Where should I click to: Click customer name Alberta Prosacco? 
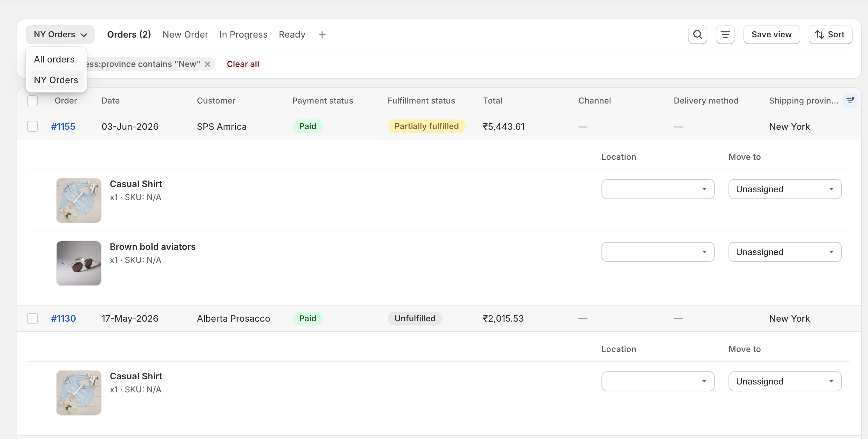pyautogui.click(x=233, y=319)
